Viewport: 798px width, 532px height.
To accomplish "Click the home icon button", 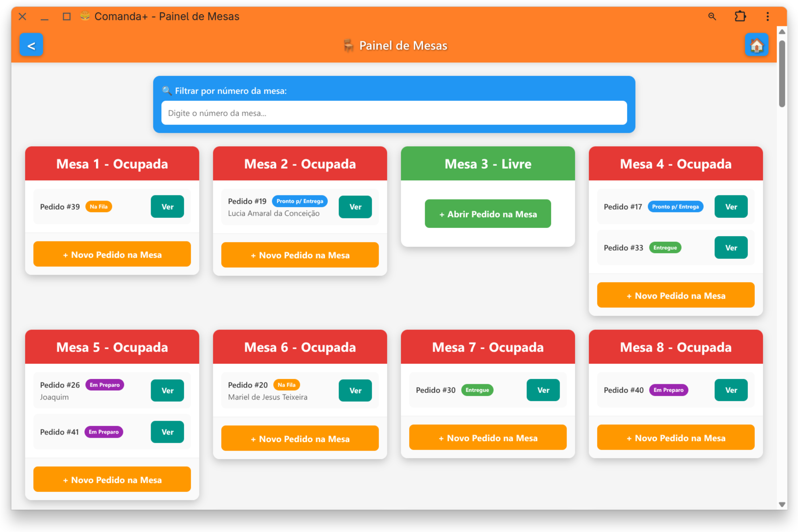I will 756,45.
